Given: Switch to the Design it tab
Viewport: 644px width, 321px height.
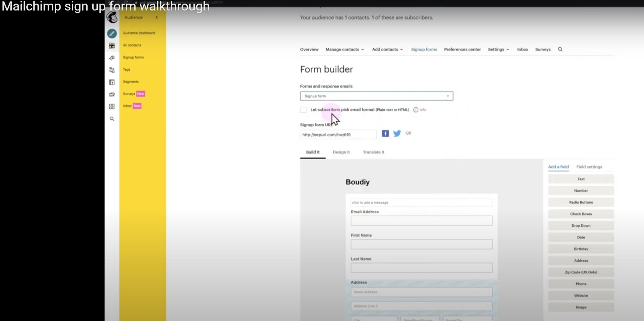Looking at the screenshot, I should 341,152.
